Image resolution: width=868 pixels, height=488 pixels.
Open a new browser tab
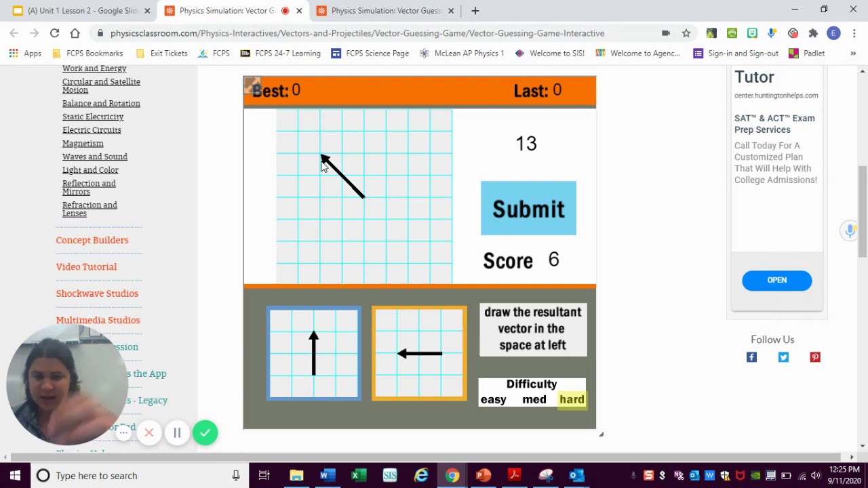pos(475,11)
